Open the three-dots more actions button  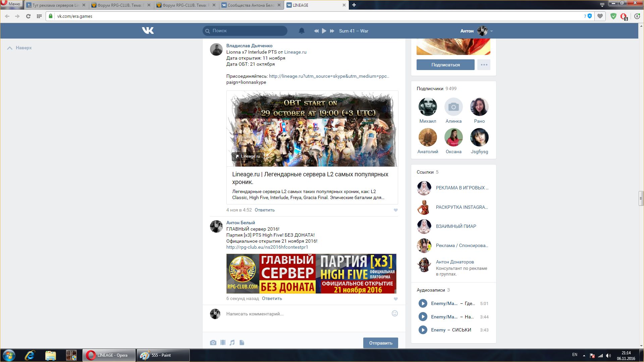click(x=484, y=65)
